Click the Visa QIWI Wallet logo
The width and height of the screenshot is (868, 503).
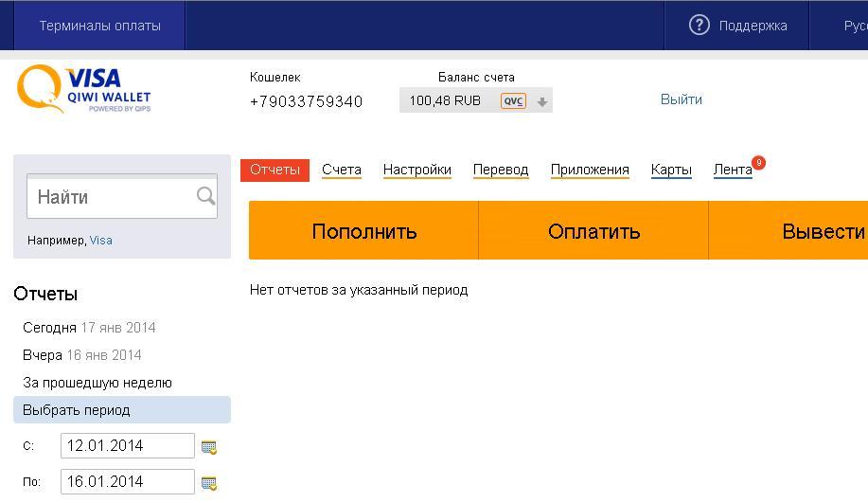pyautogui.click(x=84, y=89)
